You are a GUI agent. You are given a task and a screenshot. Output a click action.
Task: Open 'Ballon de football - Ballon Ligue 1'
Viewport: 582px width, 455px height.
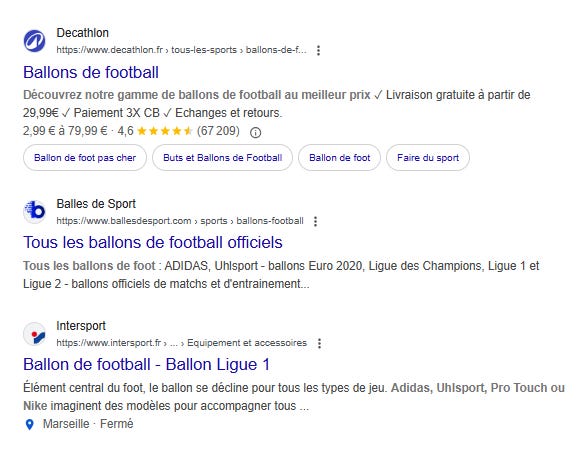(146, 364)
